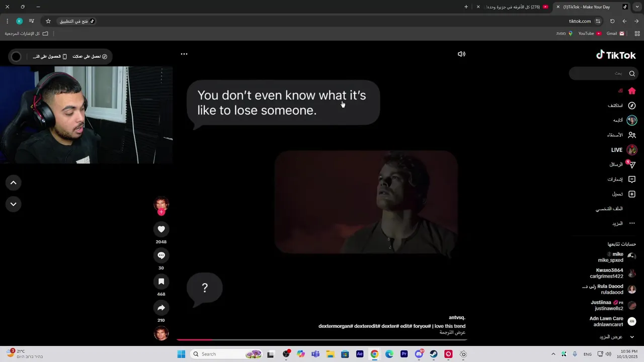Screen dimensions: 644x362
Task: Open the Chrome three-dot menu
Action: [7, 21]
